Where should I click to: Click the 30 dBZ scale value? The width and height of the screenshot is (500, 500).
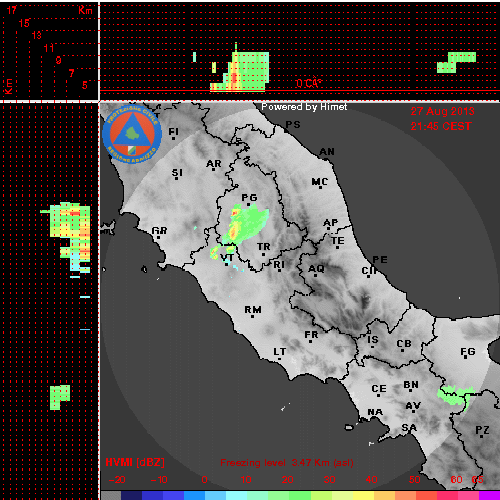tap(329, 480)
